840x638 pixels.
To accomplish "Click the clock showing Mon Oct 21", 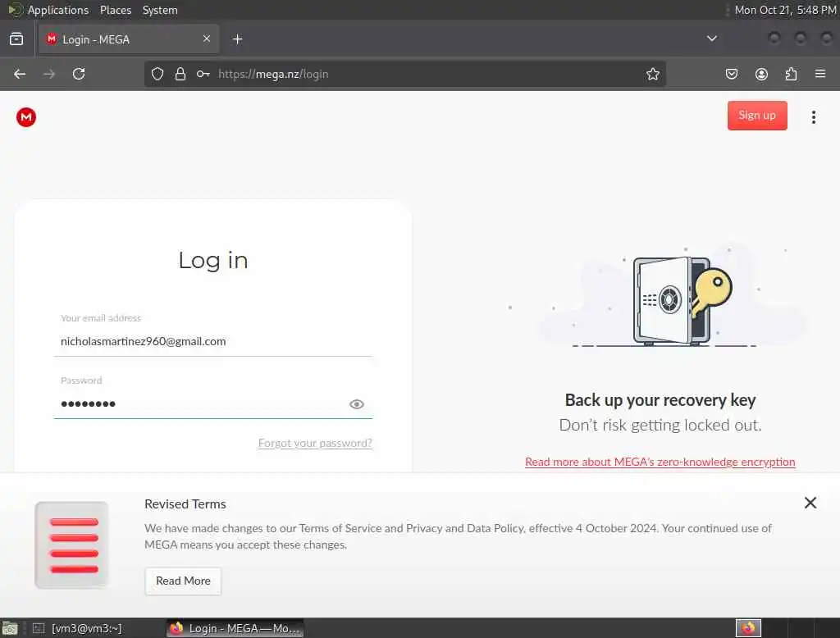I will pos(785,10).
